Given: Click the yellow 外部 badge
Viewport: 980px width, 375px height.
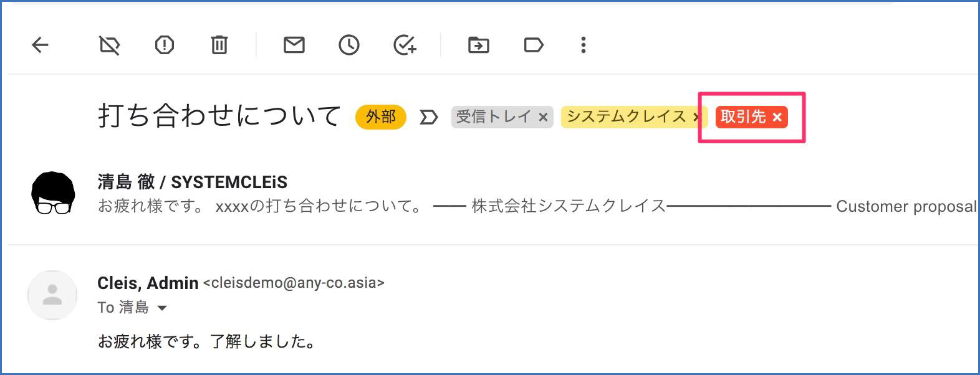Looking at the screenshot, I should (380, 117).
